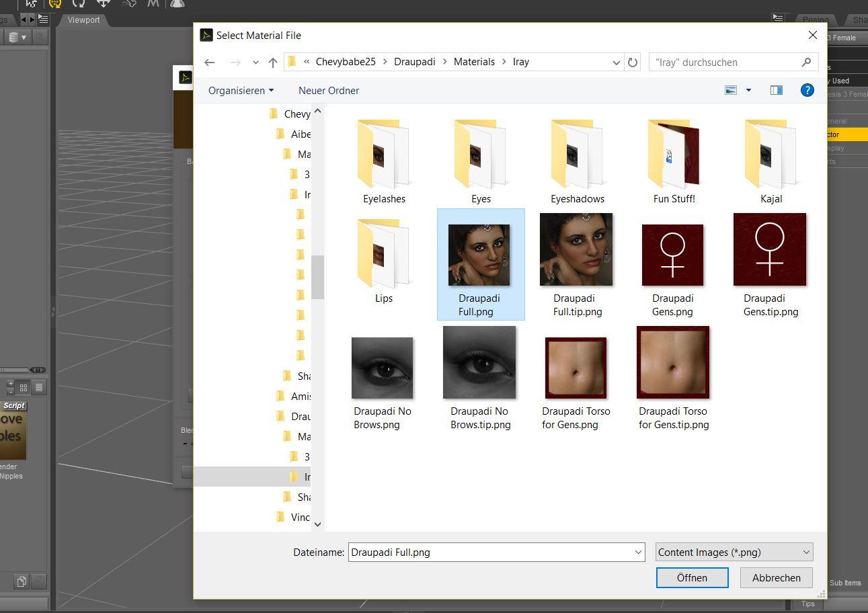
Task: Select the Amis folder in the tree
Action: coord(294,396)
